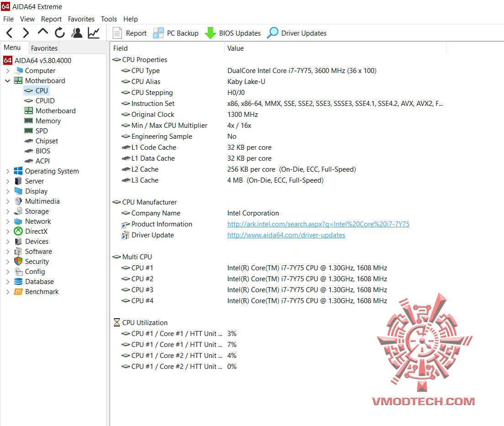
Task: Expand the Benchmark node chevron
Action: click(8, 292)
